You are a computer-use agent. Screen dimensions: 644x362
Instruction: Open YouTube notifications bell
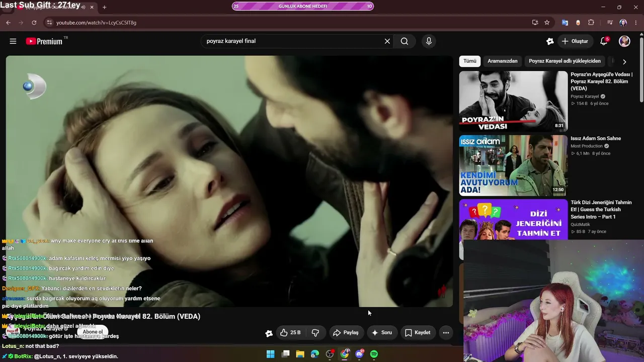[x=604, y=41]
